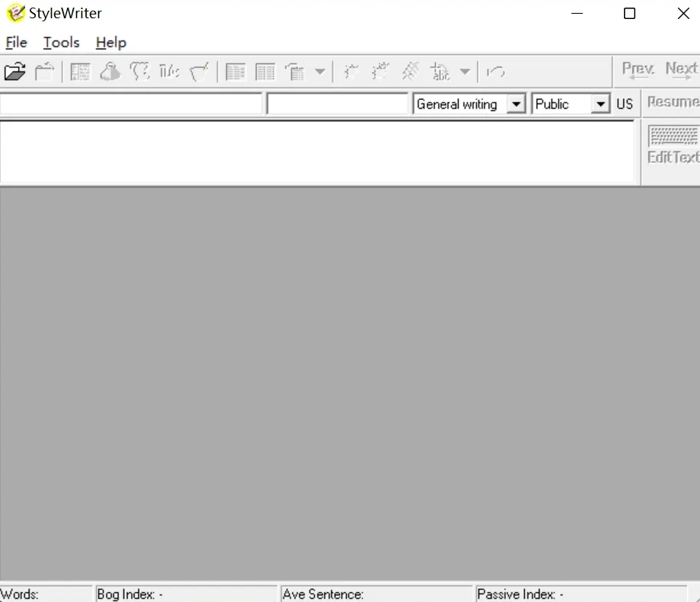Expand the arrow next to the abc icon

[x=464, y=72]
